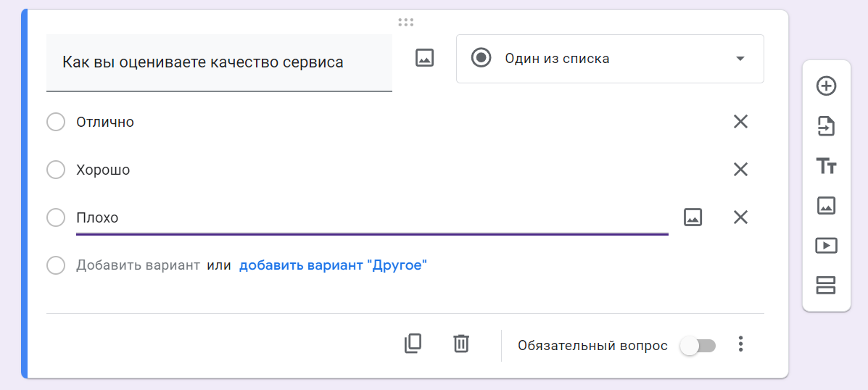Select the Хорошо radio option
This screenshot has width=868, height=390.
pos(56,170)
